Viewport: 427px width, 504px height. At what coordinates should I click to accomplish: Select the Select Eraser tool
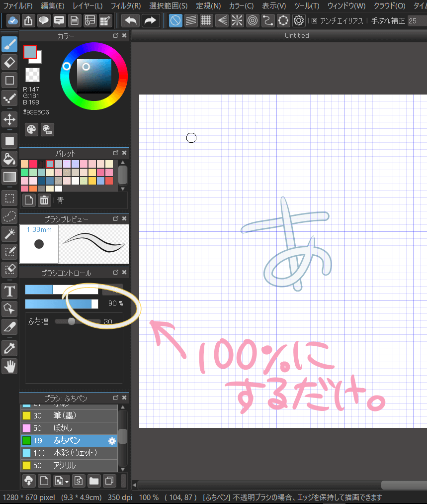point(9,270)
